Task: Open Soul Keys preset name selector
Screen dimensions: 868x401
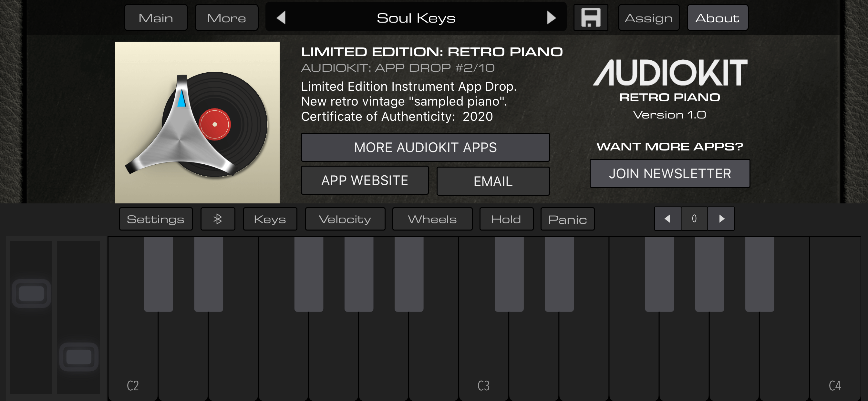Action: 416,17
